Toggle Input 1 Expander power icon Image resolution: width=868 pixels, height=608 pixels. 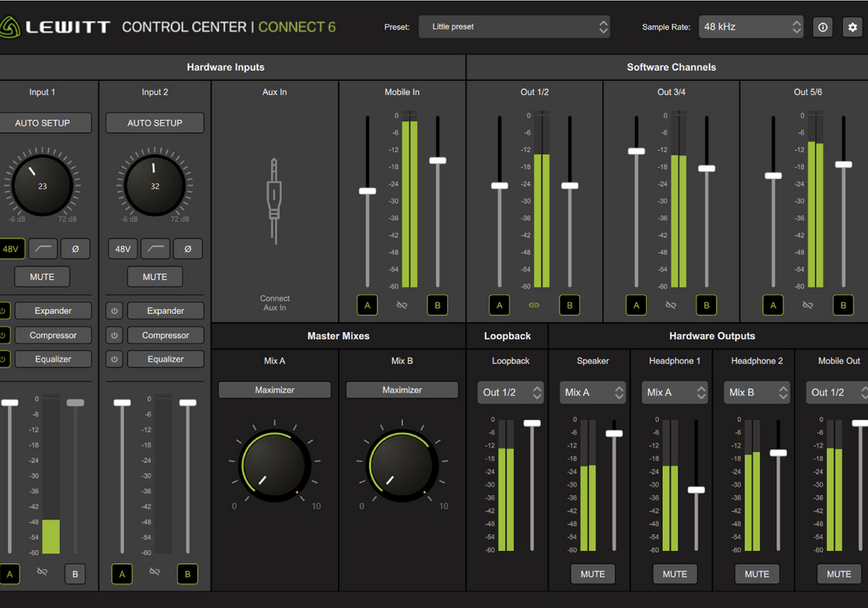coord(4,311)
